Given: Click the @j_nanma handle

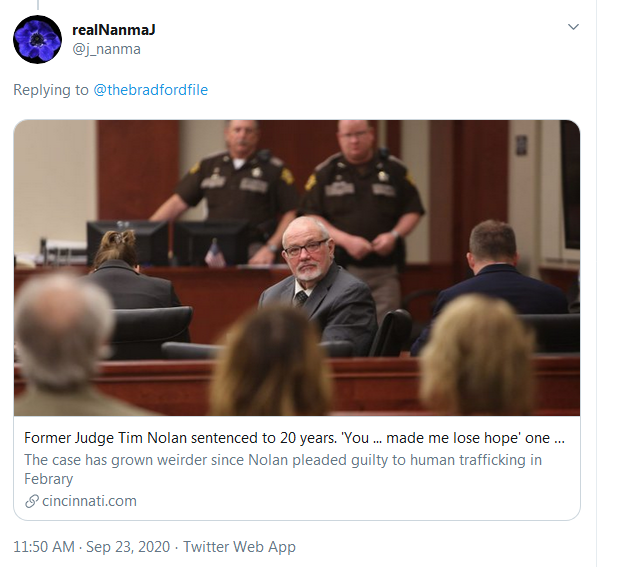Looking at the screenshot, I should coord(106,49).
